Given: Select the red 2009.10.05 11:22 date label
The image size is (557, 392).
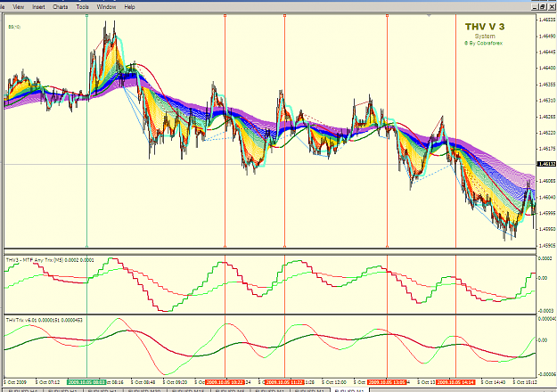Looking at the screenshot, I should tap(284, 382).
